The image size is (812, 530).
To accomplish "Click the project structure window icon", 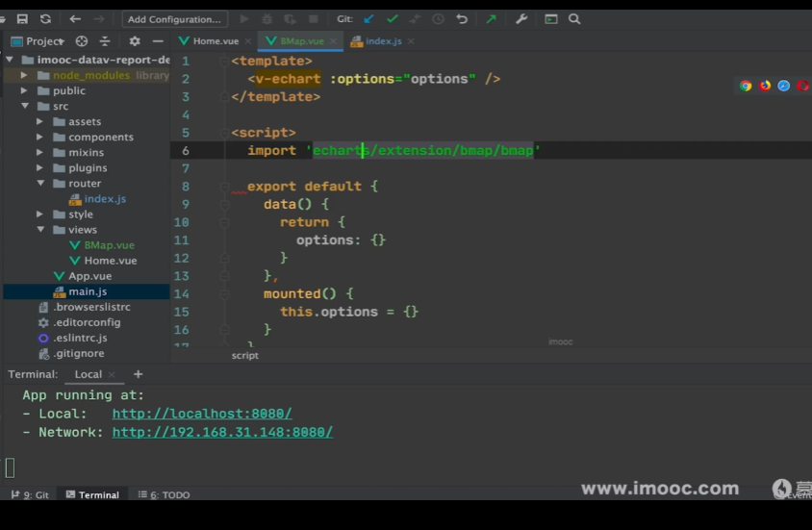I will coord(551,19).
